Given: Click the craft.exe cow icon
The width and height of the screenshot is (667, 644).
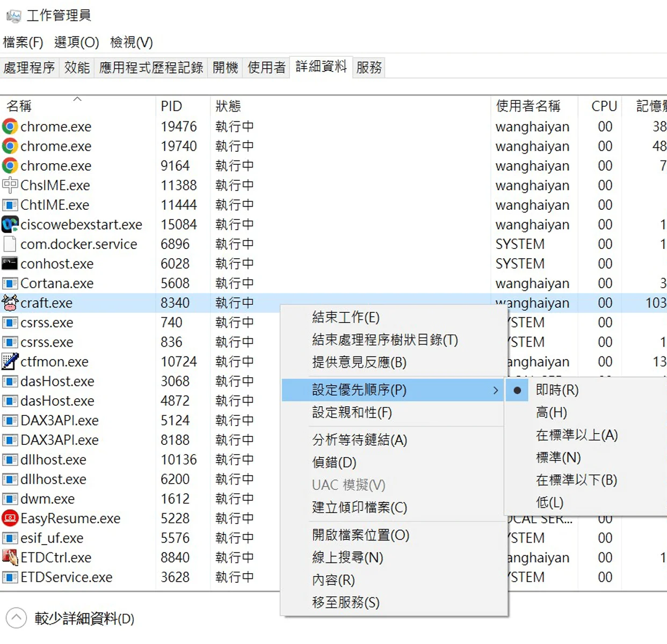Looking at the screenshot, I should click(10, 303).
